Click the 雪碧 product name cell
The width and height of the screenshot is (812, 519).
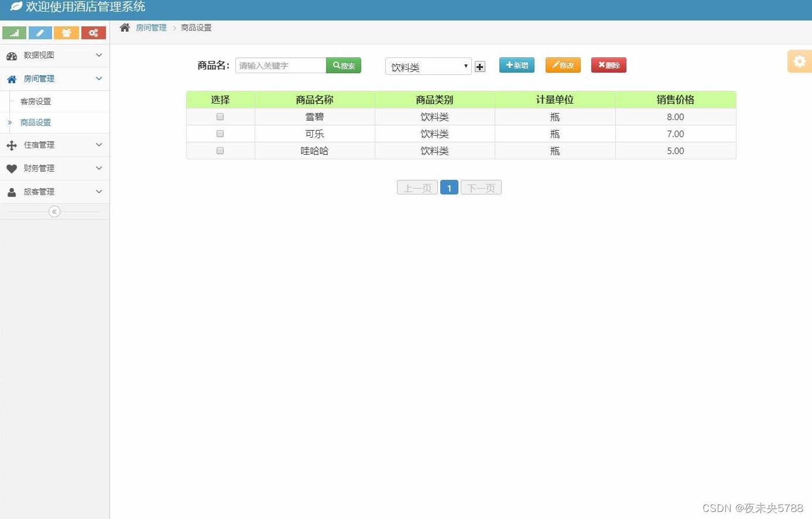point(315,117)
